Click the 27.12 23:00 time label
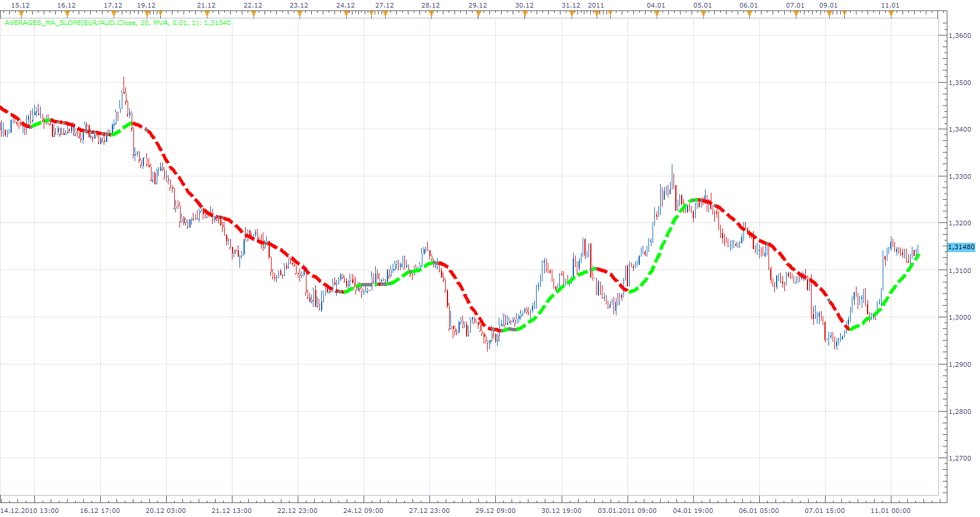This screenshot has width=980, height=517. tap(429, 511)
